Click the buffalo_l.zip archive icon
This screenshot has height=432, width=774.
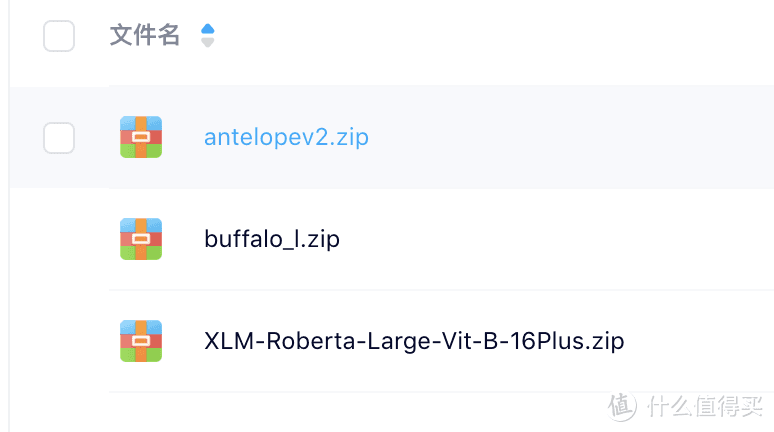[141, 239]
